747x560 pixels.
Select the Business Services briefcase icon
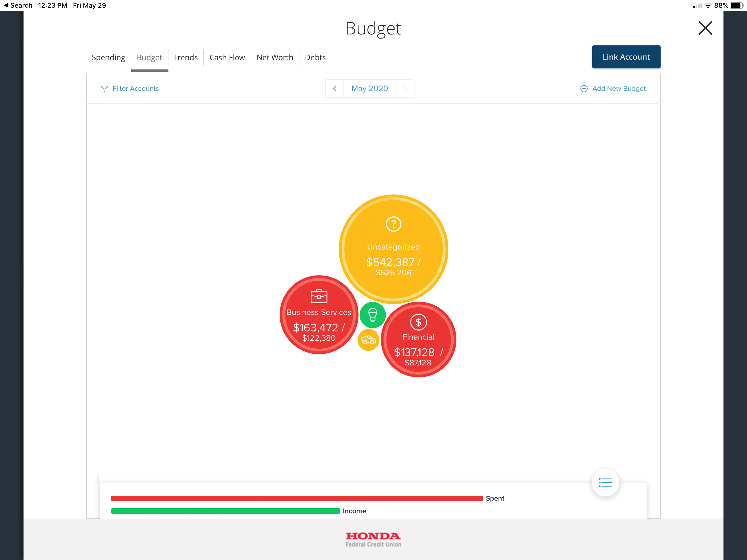(x=319, y=296)
